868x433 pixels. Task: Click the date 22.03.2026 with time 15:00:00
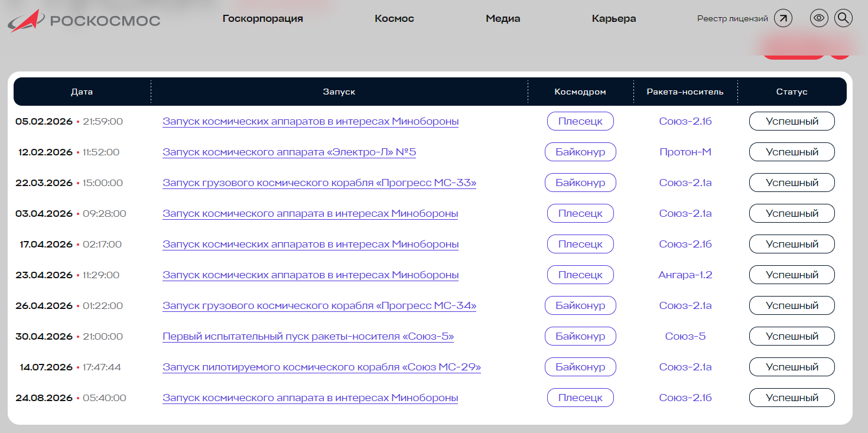click(x=69, y=183)
